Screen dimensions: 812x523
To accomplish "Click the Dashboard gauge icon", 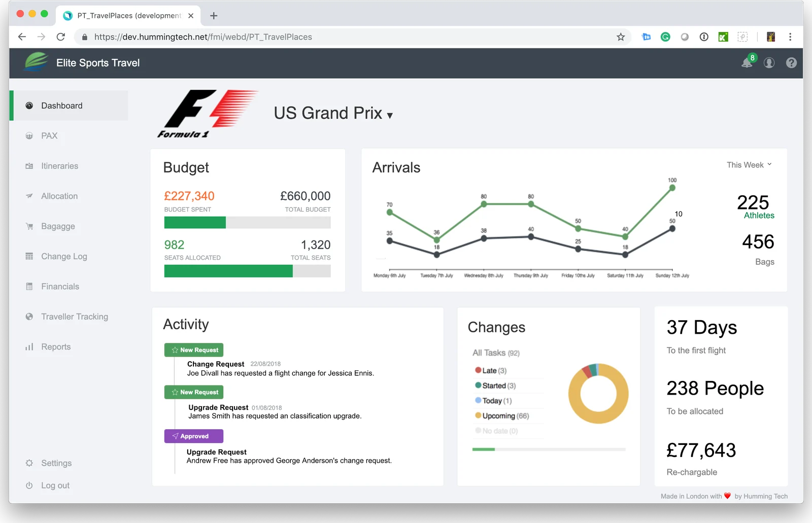I will (x=29, y=106).
